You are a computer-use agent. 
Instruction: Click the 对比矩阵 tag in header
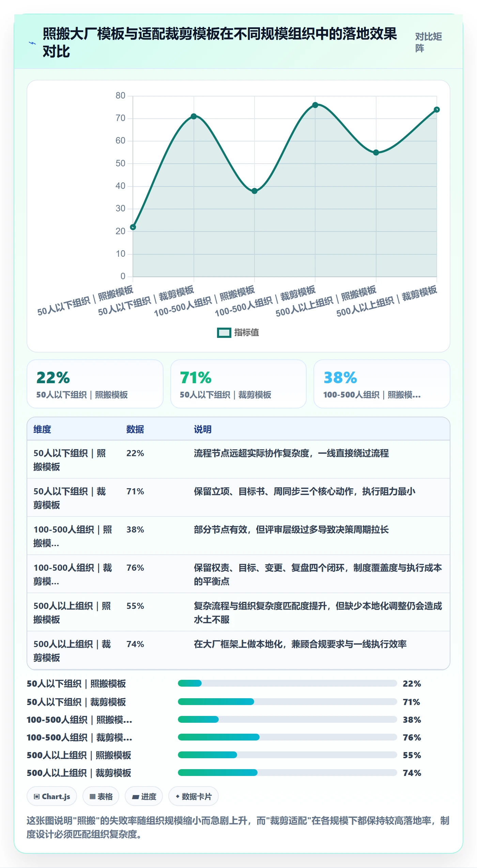(x=429, y=42)
